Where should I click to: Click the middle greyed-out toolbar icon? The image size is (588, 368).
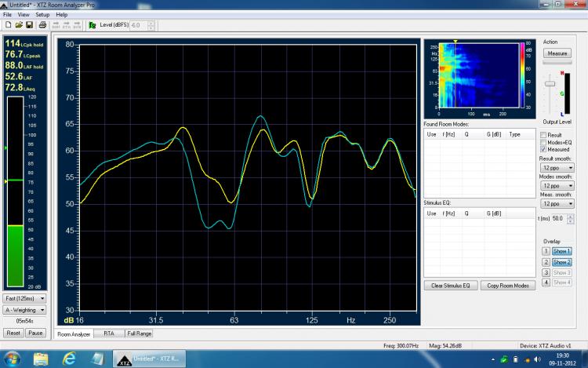point(67,25)
